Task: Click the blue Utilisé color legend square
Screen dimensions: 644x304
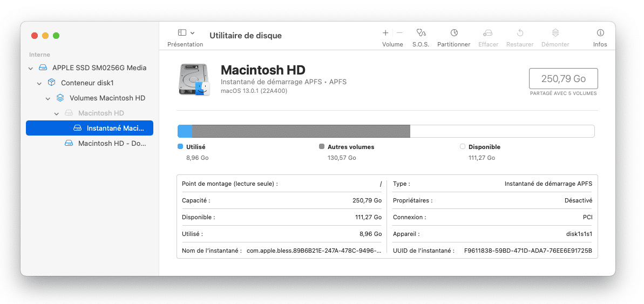Action: coord(180,146)
